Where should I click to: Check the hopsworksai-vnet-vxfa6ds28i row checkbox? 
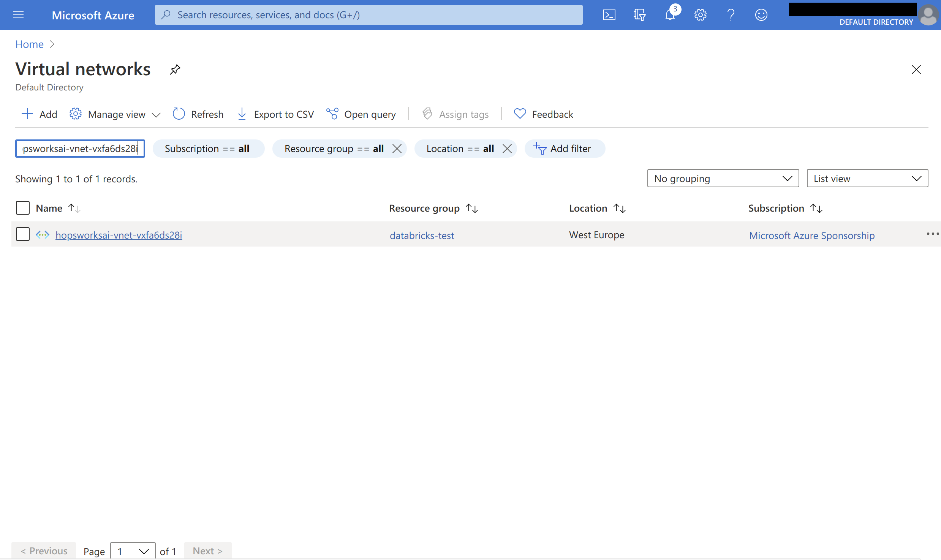click(x=23, y=234)
